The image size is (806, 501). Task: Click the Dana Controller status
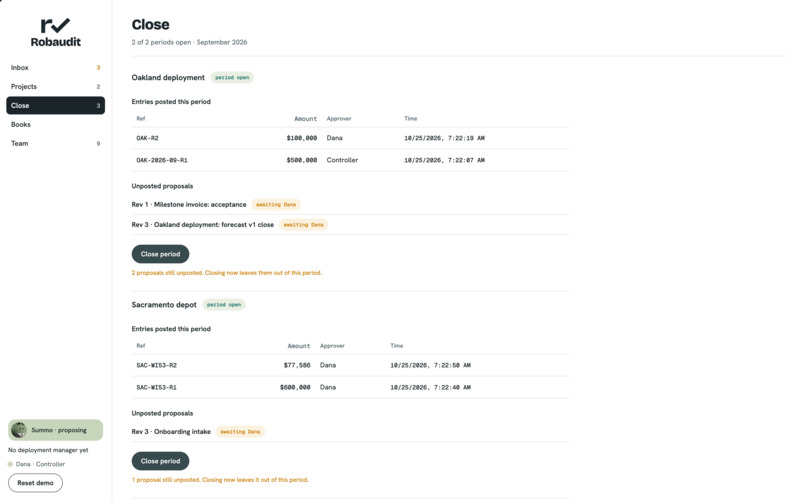(x=36, y=464)
